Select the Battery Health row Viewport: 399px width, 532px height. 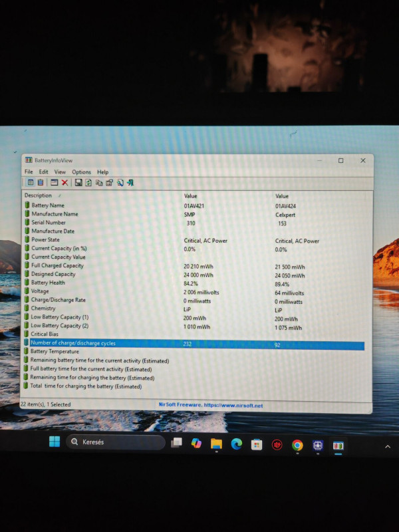(194, 283)
